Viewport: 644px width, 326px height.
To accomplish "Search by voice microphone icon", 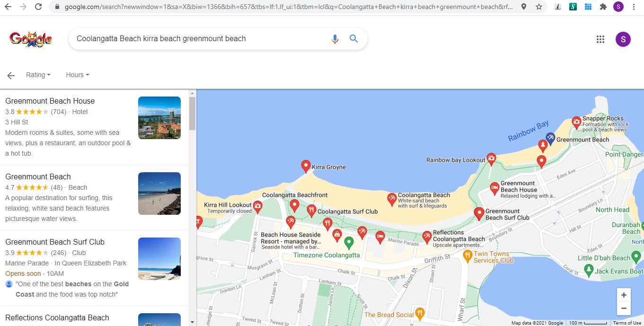I will point(335,39).
